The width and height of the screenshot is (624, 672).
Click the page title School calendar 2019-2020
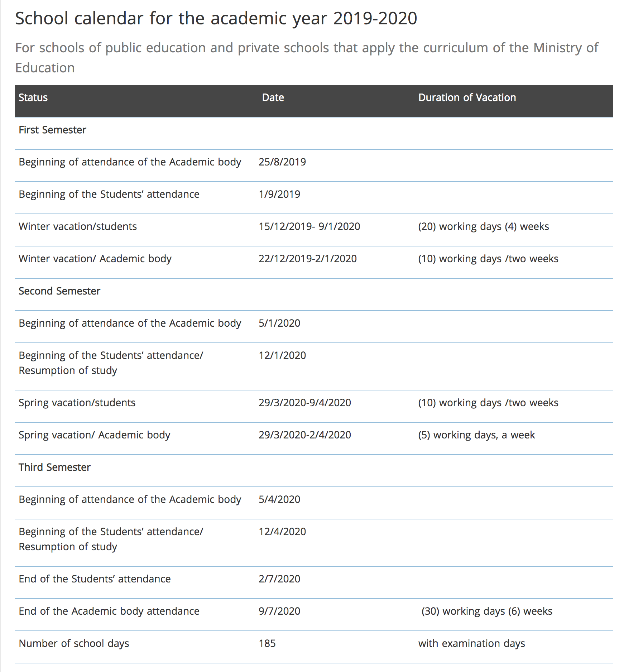tap(216, 18)
